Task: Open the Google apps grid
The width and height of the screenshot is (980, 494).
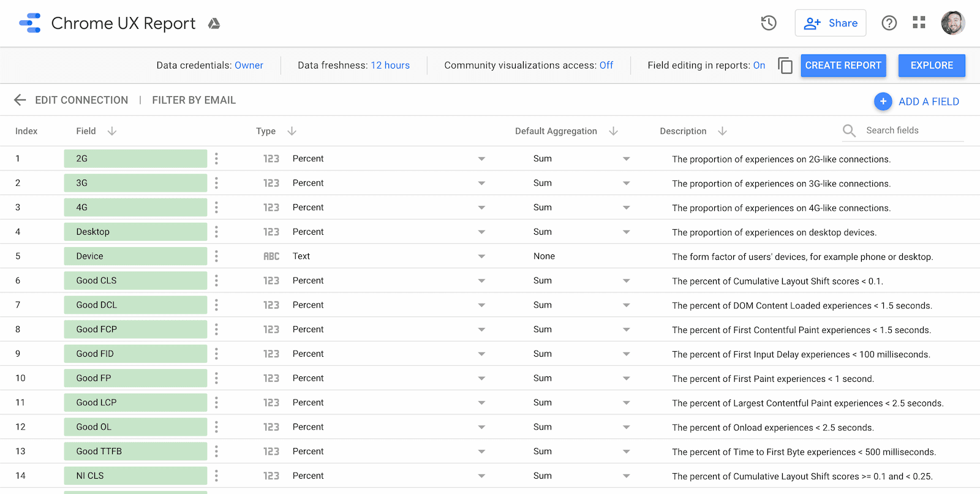Action: tap(919, 23)
